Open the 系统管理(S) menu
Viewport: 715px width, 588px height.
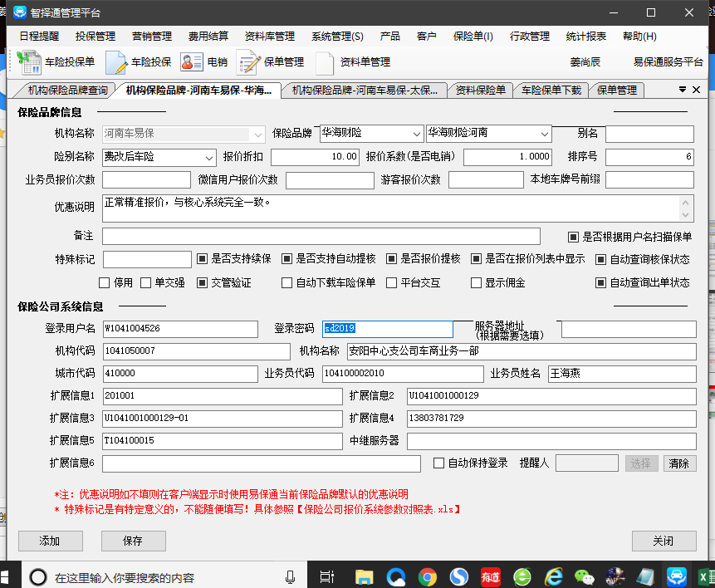coord(337,36)
